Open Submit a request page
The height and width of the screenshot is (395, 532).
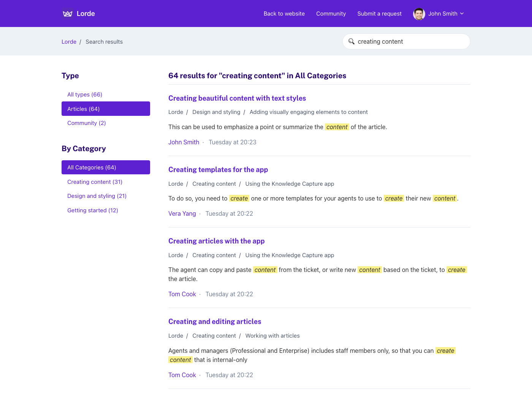(379, 14)
